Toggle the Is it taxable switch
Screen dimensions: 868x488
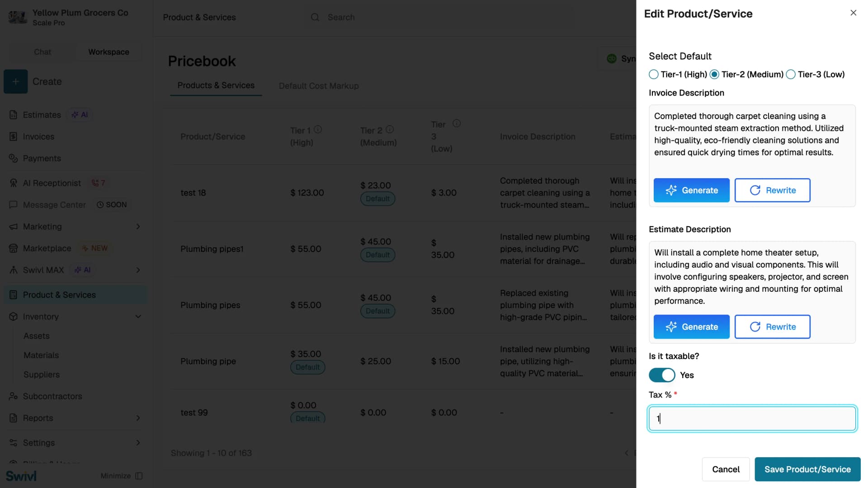coord(662,375)
